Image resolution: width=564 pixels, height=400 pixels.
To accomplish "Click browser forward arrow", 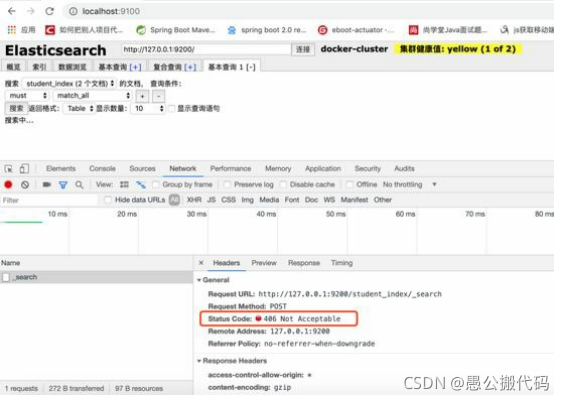I will click(31, 11).
